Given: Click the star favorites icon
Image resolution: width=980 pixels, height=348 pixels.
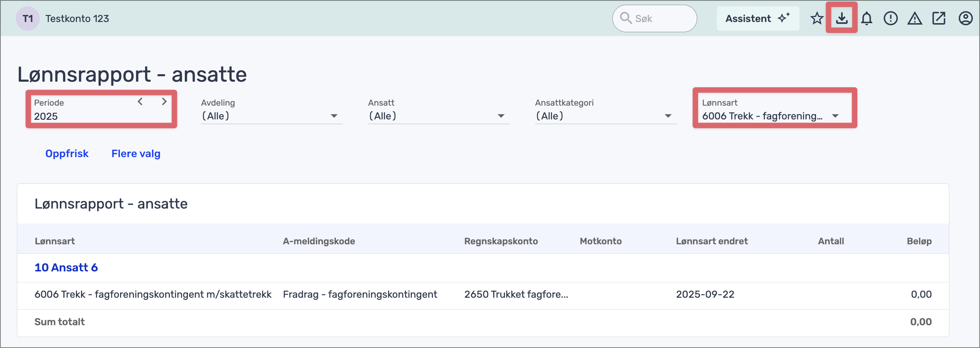Looking at the screenshot, I should pyautogui.click(x=817, y=18).
